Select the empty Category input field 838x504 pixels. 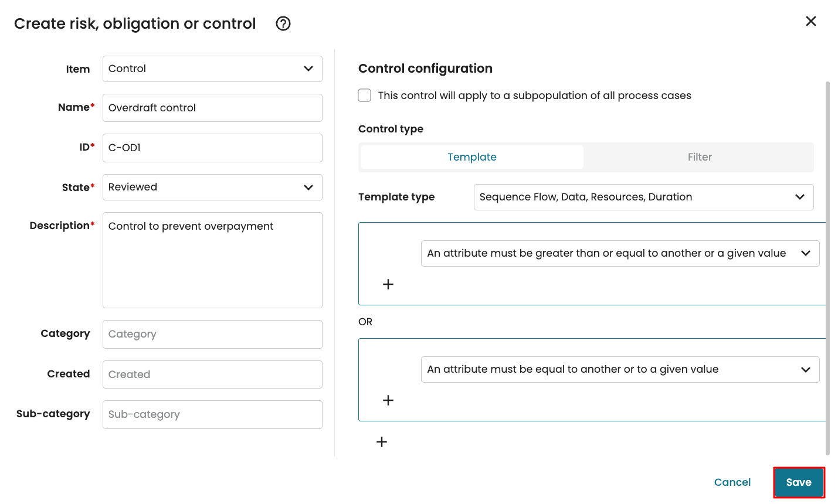tap(212, 334)
